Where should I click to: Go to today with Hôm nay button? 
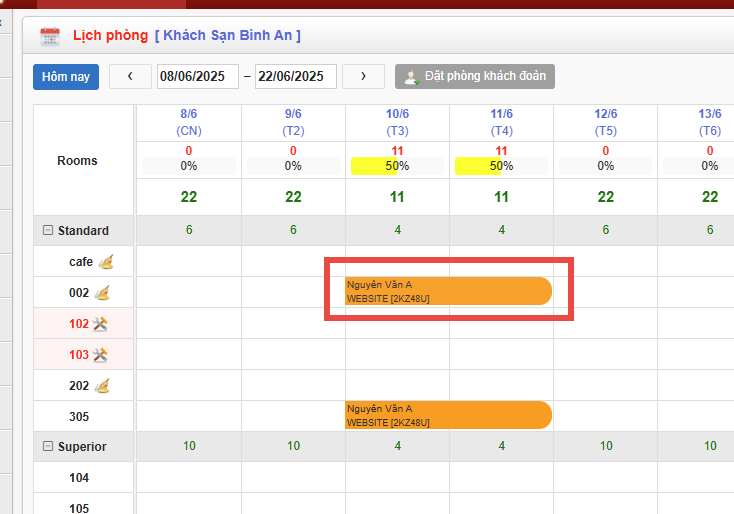coord(66,77)
